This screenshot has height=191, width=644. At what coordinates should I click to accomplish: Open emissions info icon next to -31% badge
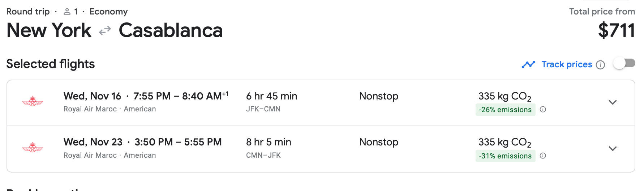click(x=543, y=156)
